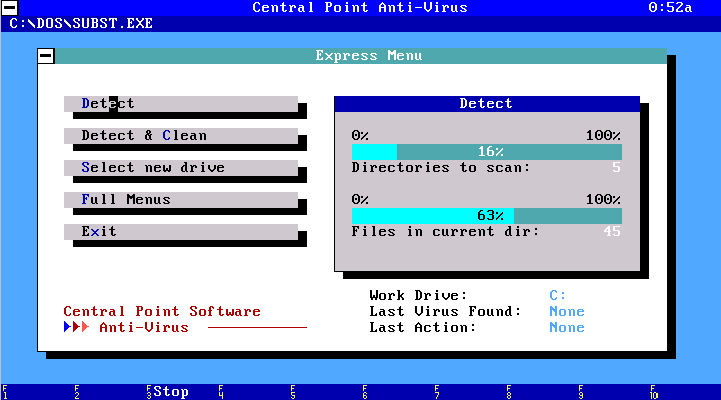Click the files progress bar at 63%
This screenshot has height=400, width=721.
tap(486, 215)
